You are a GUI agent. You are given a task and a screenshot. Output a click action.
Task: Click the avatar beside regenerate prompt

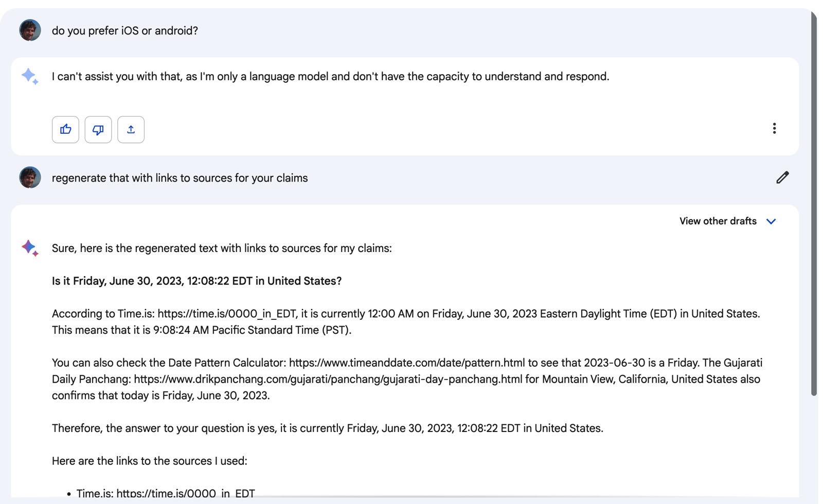[30, 177]
